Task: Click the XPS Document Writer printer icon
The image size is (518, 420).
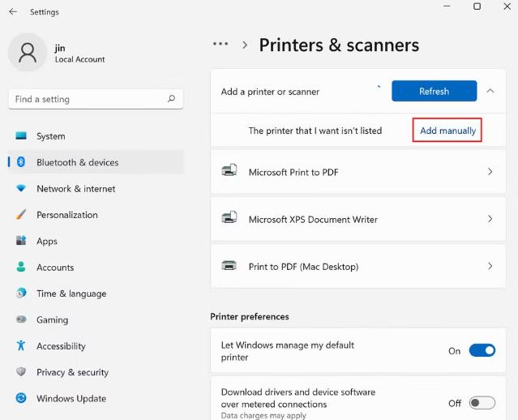Action: (229, 217)
